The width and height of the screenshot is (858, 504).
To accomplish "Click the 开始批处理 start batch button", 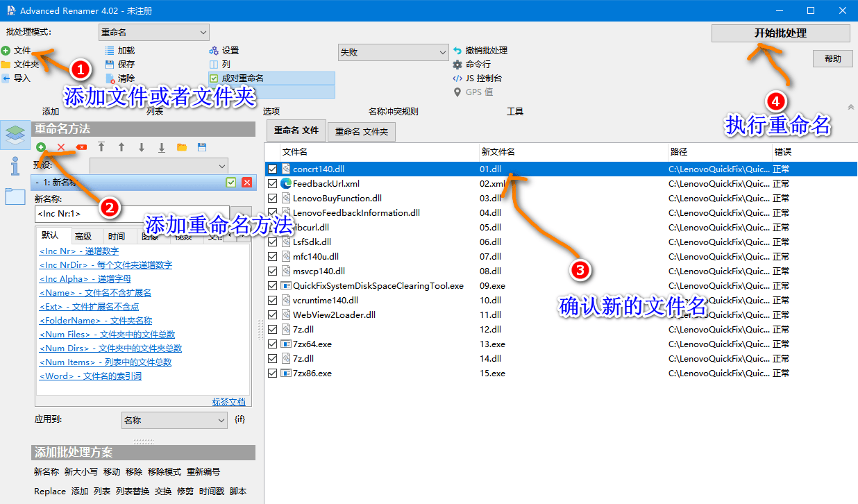I will pyautogui.click(x=781, y=33).
